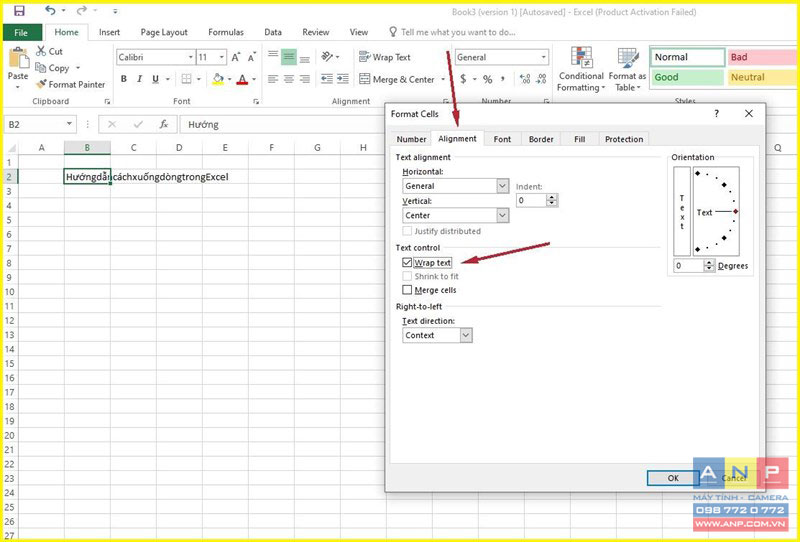Click the formula bar containing Hướng
This screenshot has height=542, width=800.
click(283, 125)
